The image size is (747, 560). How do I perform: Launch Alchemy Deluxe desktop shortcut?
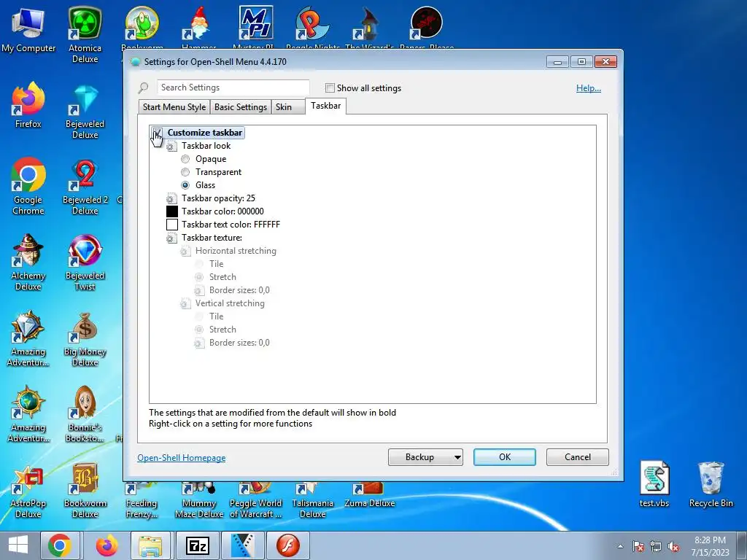coord(28,262)
